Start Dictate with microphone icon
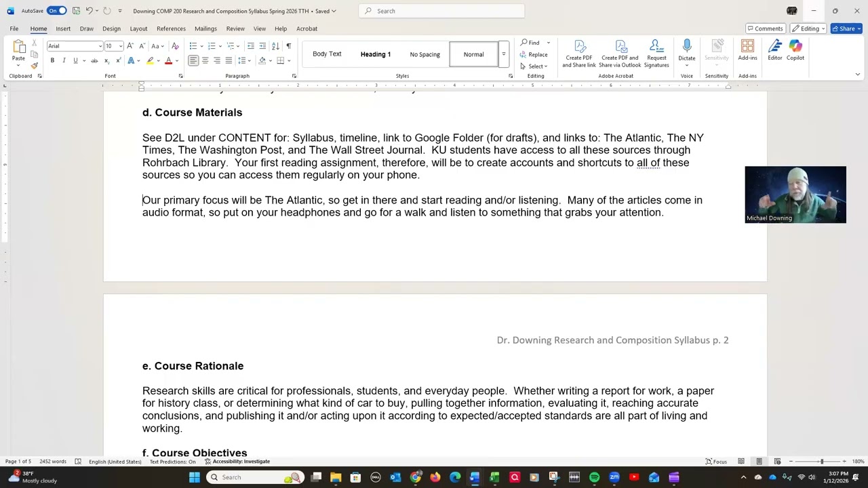This screenshot has width=868, height=488. tap(686, 47)
